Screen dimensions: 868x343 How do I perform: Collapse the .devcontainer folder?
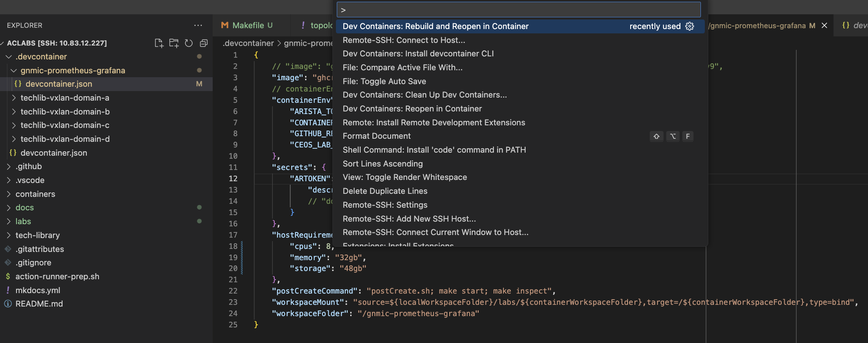[x=9, y=56]
